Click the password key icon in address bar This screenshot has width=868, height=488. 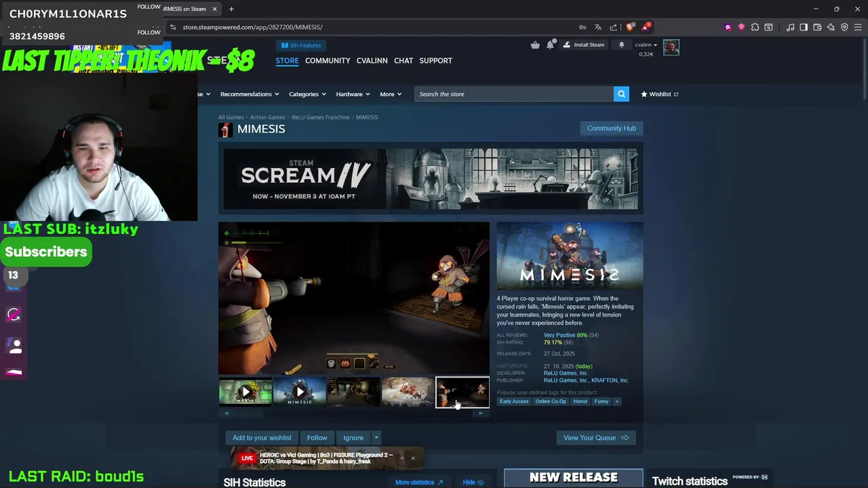point(583,27)
